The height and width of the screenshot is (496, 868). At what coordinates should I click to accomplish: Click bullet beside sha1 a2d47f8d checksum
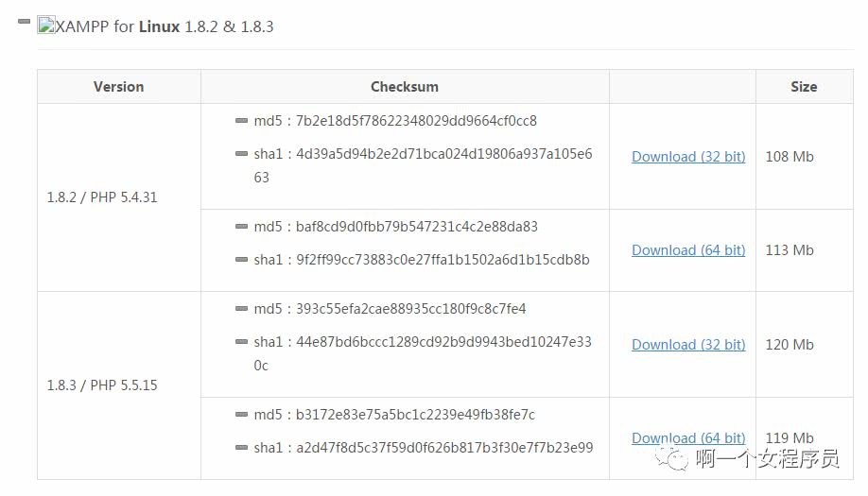(241, 447)
